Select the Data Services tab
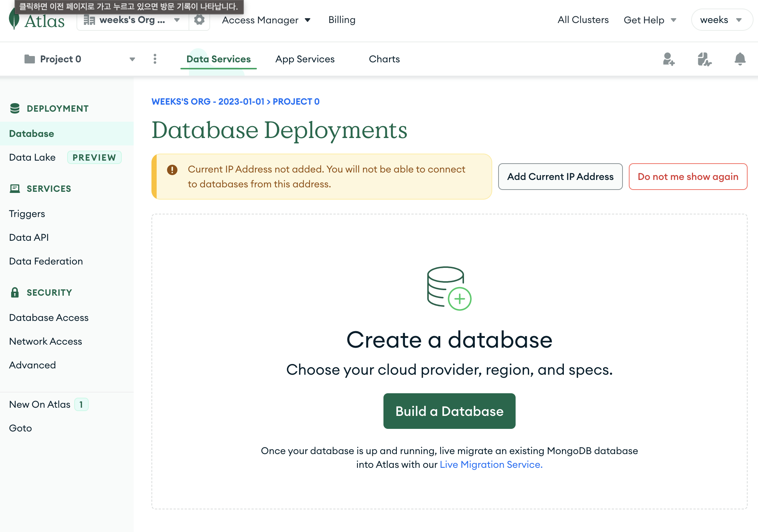Image resolution: width=758 pixels, height=532 pixels. point(219,59)
